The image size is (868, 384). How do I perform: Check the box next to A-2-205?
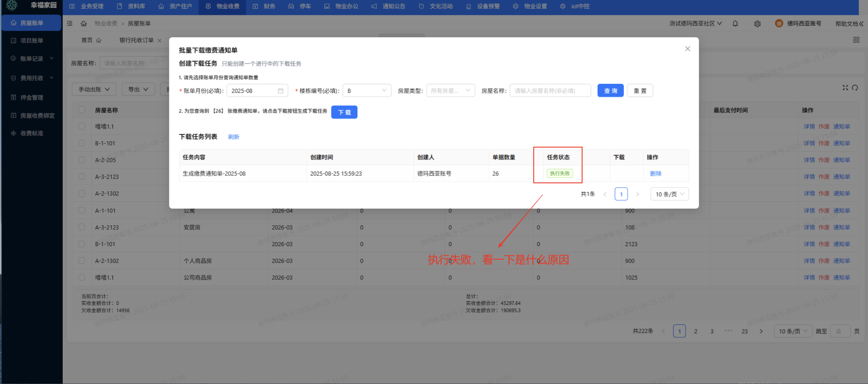[82, 160]
